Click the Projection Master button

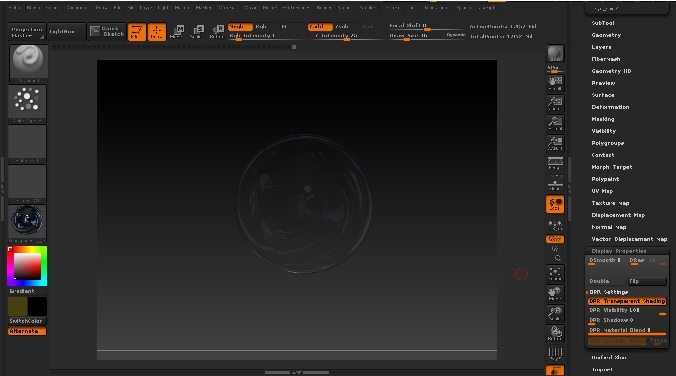point(27,32)
